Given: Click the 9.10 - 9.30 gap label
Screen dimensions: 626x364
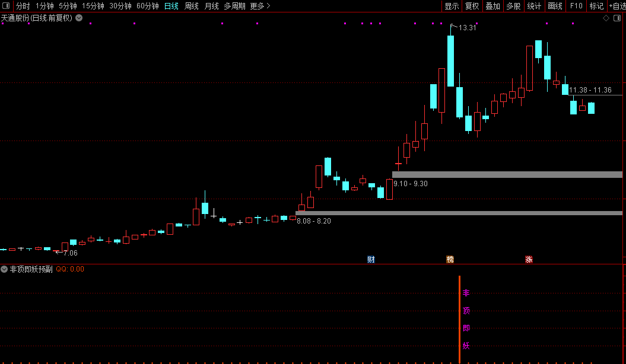Looking at the screenshot, I should pos(411,183).
